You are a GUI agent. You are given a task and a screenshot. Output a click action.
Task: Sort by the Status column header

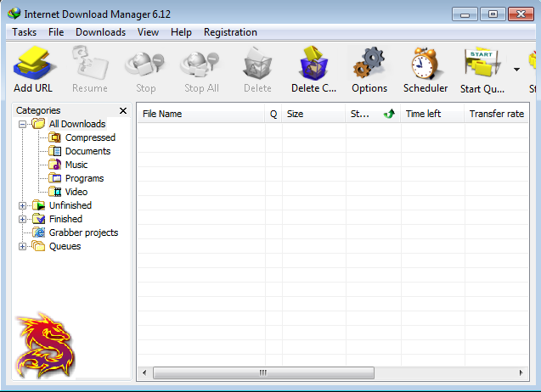[x=373, y=114]
